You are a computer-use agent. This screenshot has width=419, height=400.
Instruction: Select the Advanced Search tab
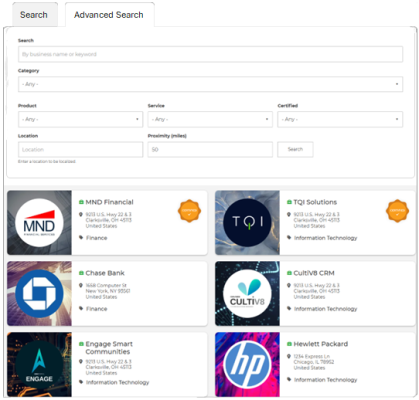tap(109, 15)
